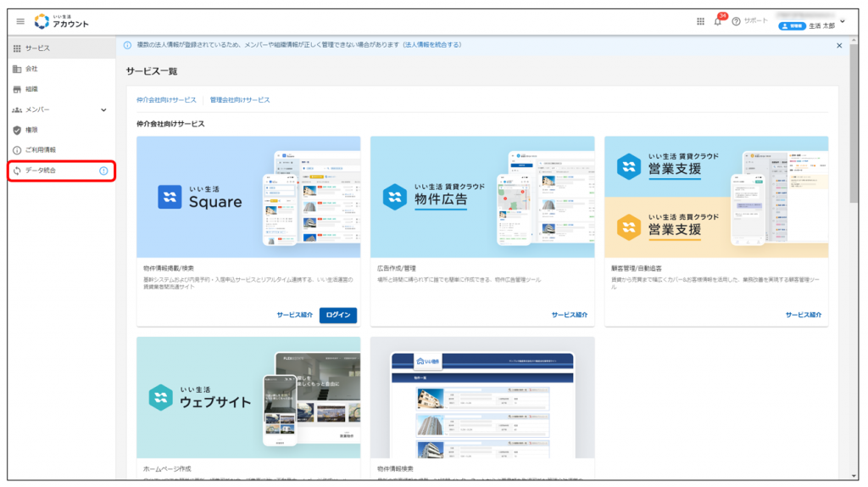Switch to 管理会社向けサービス tab

pyautogui.click(x=240, y=100)
